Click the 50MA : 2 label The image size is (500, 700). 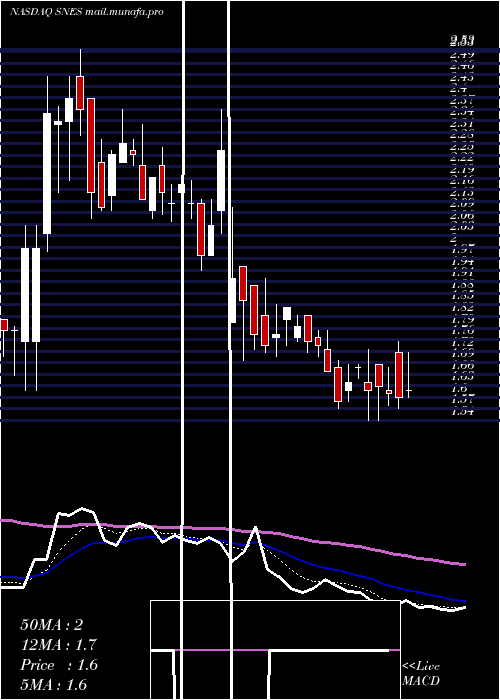(51, 625)
